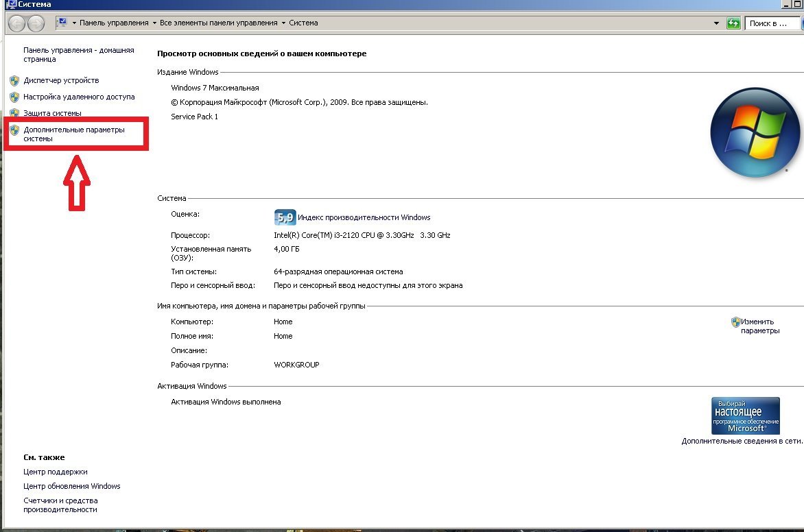Open the search box dropdown arrow

(x=796, y=23)
